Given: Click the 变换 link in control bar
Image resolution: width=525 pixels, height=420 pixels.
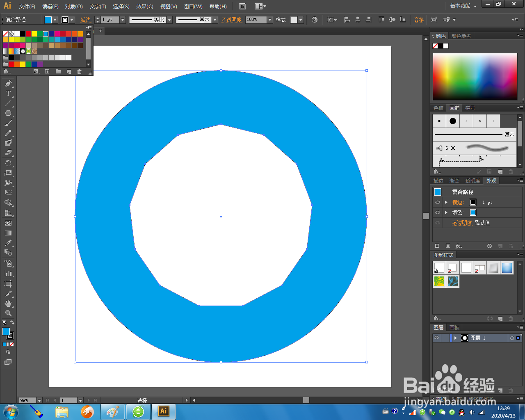Looking at the screenshot, I should click(419, 20).
